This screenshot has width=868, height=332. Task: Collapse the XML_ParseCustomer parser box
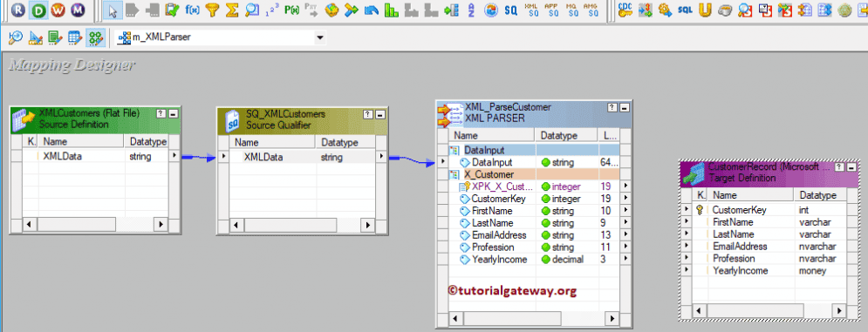624,107
